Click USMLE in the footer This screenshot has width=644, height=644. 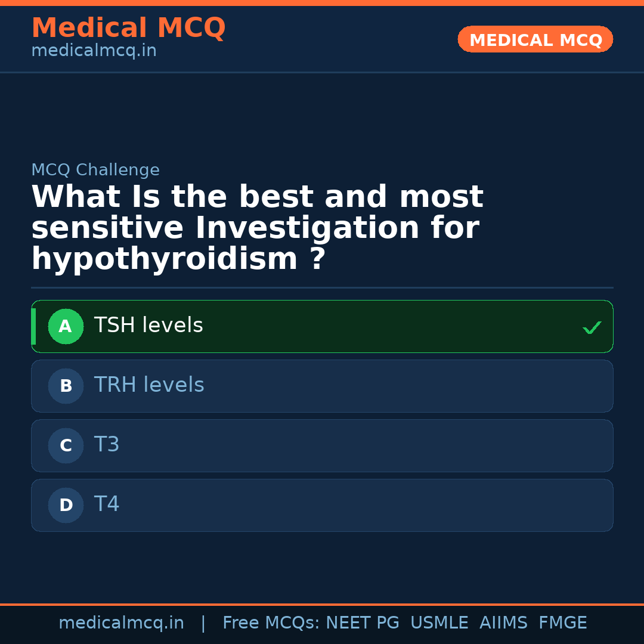click(x=439, y=623)
